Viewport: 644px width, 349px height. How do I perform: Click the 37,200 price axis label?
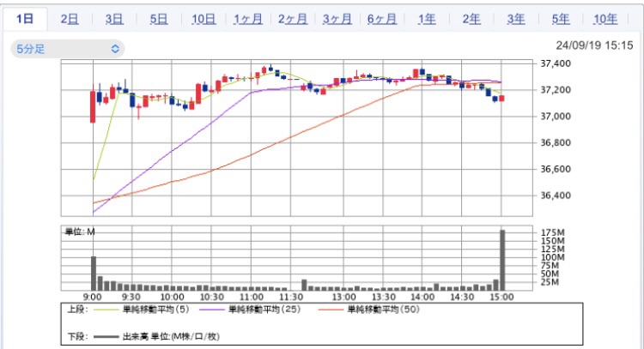[556, 90]
